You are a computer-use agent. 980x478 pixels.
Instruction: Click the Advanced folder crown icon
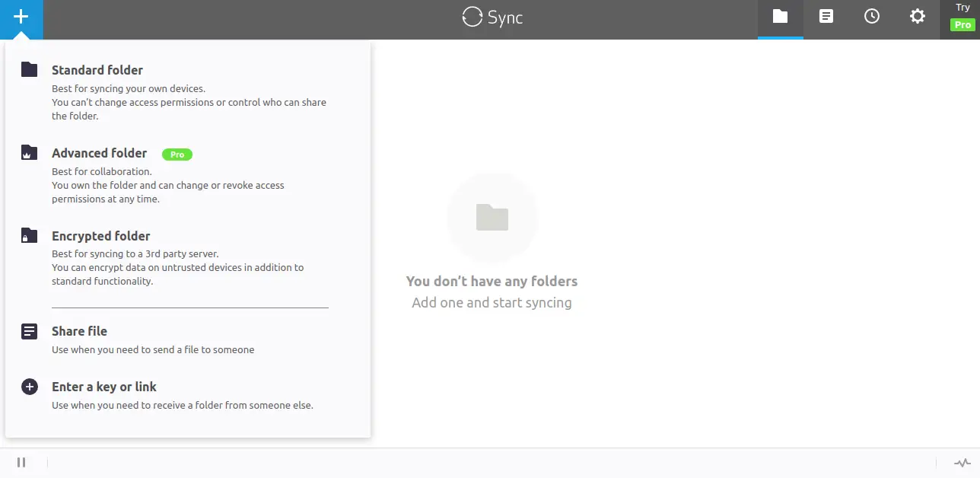coord(29,152)
